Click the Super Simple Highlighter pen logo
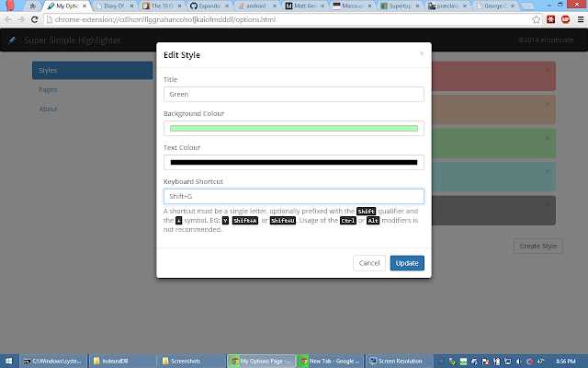The height and width of the screenshot is (368, 588). tap(12, 40)
